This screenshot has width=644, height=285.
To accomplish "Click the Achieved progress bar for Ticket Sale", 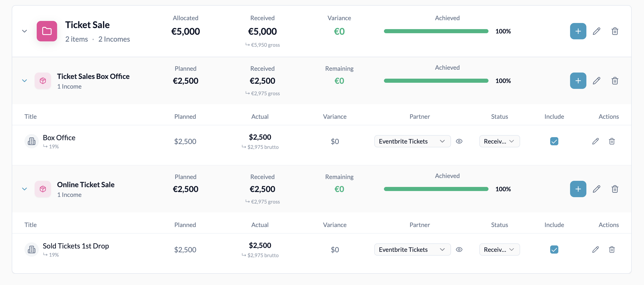I will (436, 31).
